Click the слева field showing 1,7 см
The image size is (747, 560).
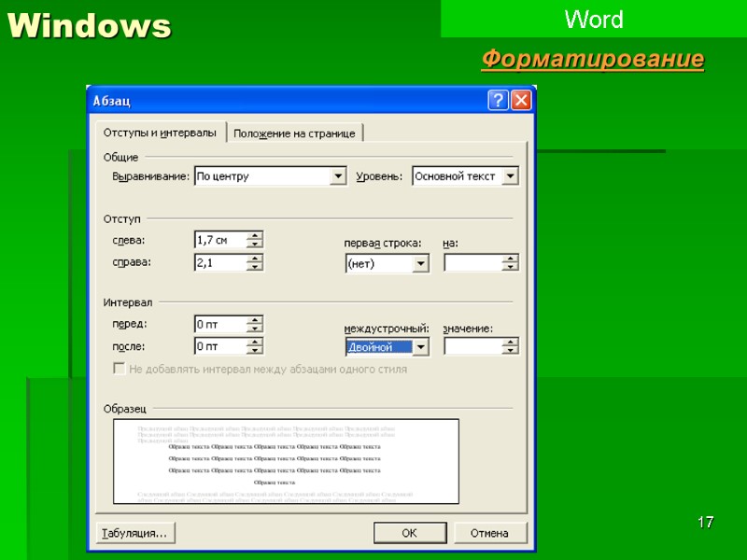pos(220,240)
